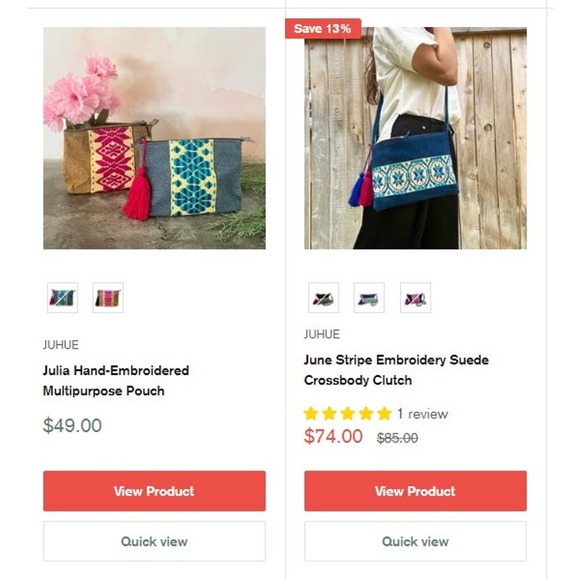
Task: Click the $74.00 sale price
Action: coord(333,436)
